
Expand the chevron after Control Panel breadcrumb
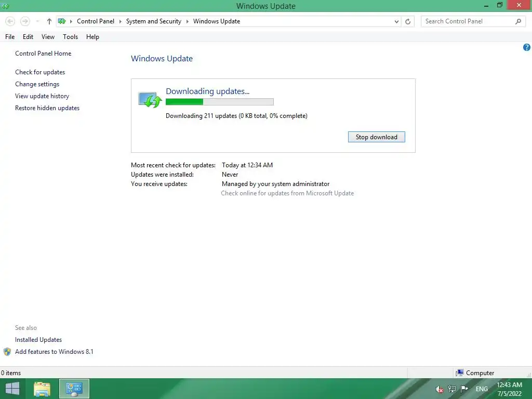click(120, 21)
